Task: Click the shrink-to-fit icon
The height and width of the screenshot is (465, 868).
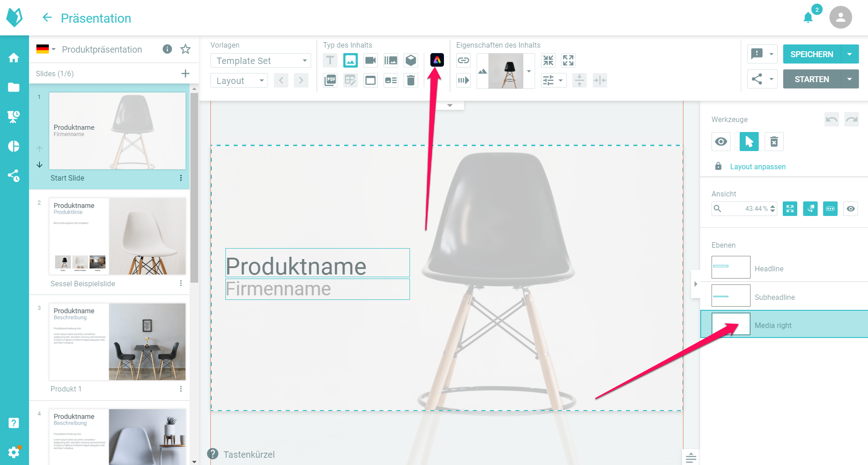Action: (x=548, y=60)
